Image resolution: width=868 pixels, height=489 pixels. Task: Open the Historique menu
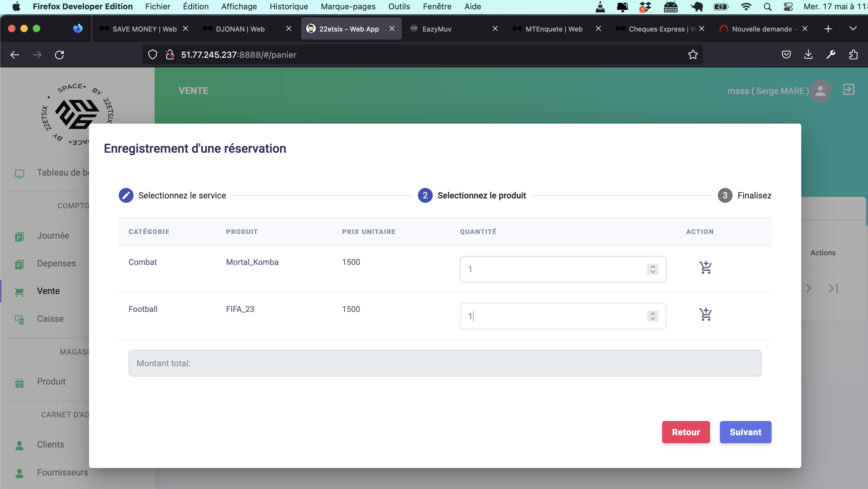(288, 6)
